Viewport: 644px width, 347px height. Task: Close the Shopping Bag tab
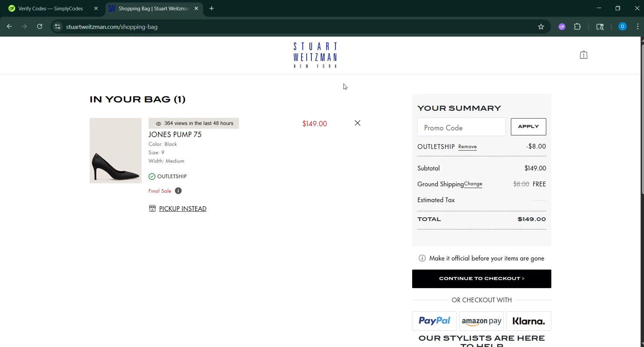pyautogui.click(x=196, y=8)
